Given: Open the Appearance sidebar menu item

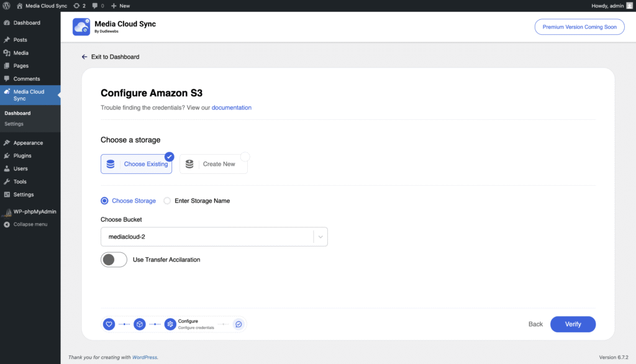Looking at the screenshot, I should [28, 143].
